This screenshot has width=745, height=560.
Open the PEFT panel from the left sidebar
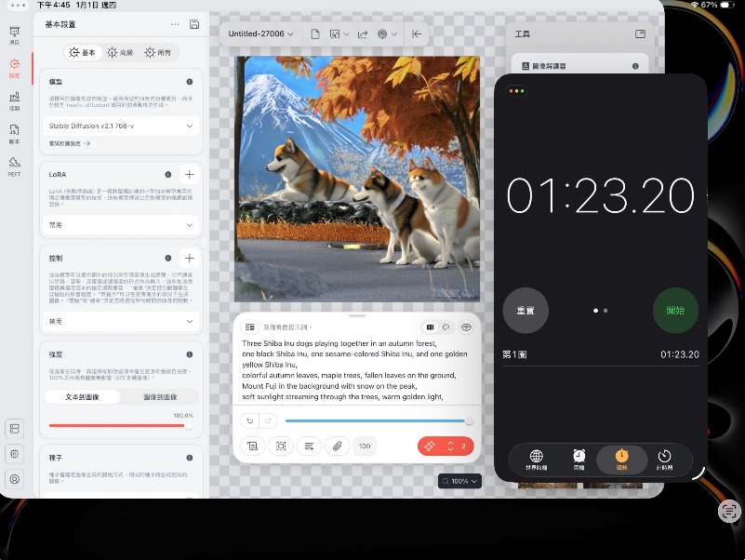(14, 166)
